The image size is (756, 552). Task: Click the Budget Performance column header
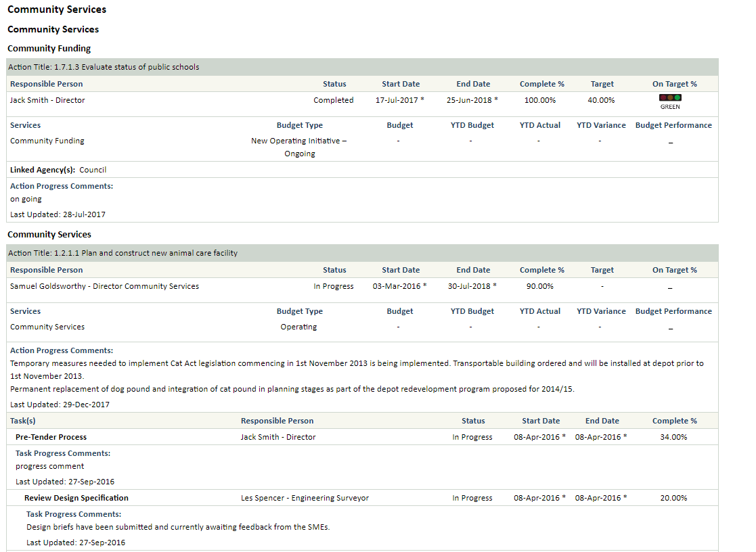673,124
